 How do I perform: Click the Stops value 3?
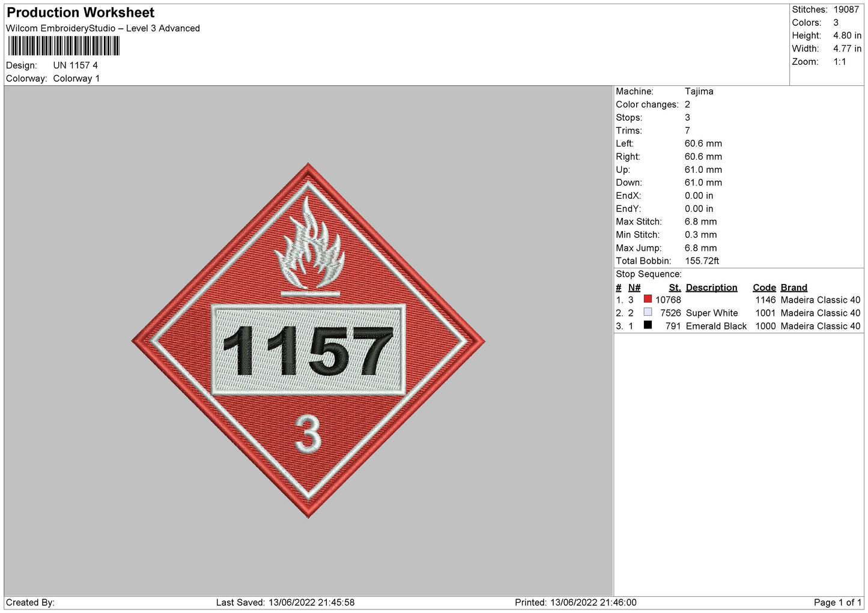(688, 118)
